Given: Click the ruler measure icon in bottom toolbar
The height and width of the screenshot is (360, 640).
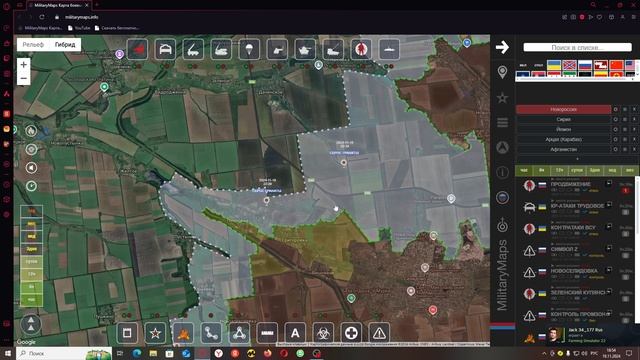Looking at the screenshot, I should [x=267, y=333].
